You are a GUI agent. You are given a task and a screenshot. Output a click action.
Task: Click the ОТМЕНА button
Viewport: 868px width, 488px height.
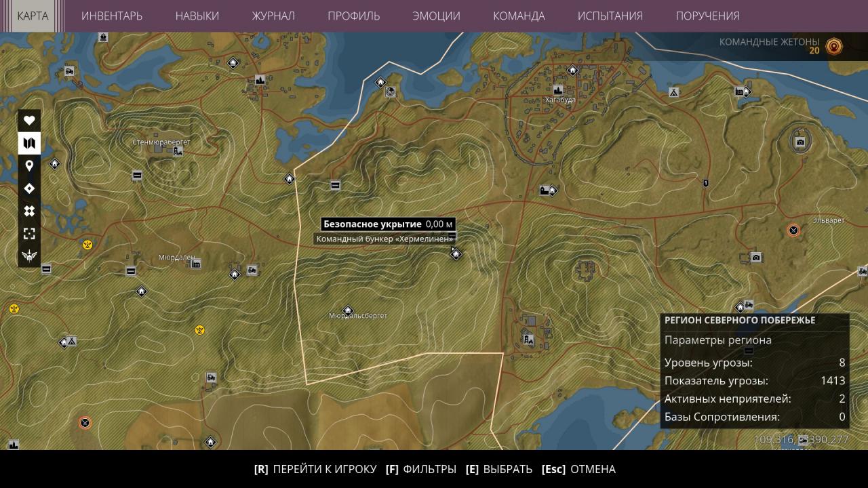coord(578,469)
